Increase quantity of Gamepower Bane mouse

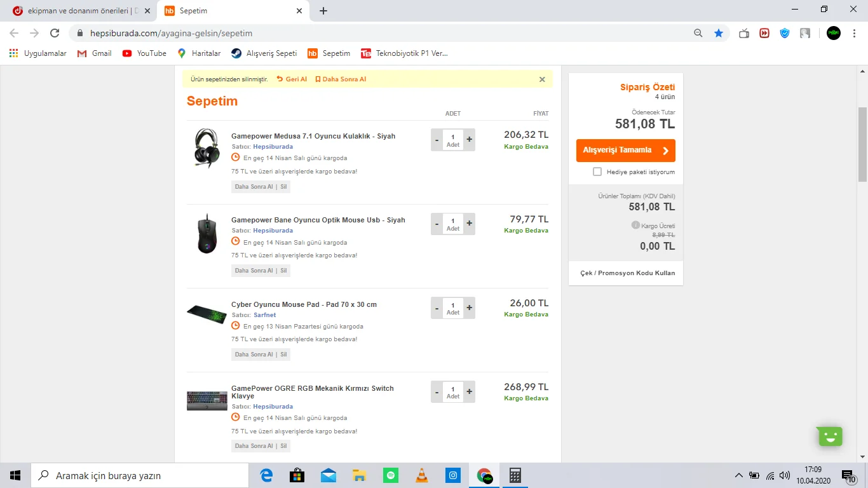pyautogui.click(x=469, y=223)
